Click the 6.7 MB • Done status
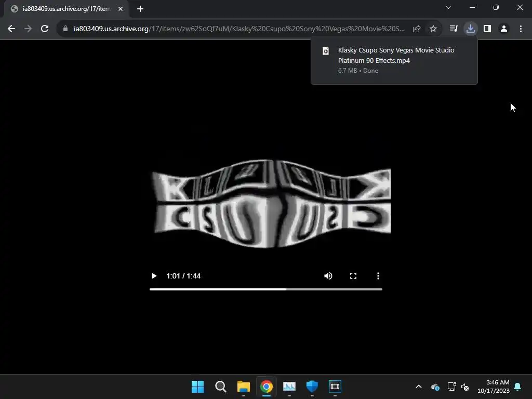Image resolution: width=532 pixels, height=399 pixels. click(x=358, y=71)
